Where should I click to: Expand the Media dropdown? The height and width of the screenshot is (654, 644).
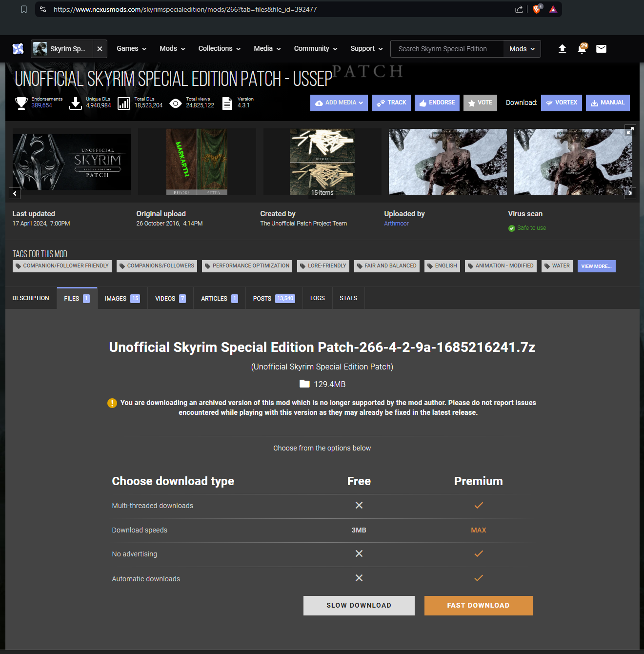(267, 49)
